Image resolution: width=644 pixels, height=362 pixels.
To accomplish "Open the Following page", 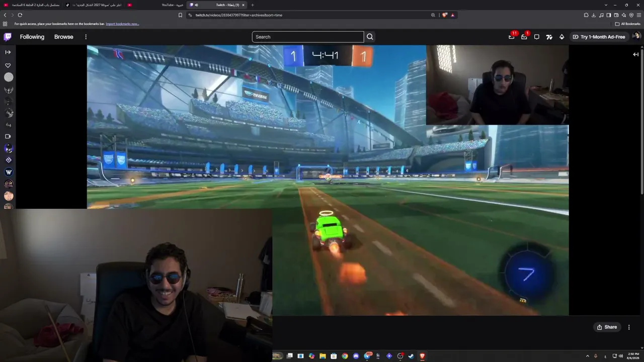I will point(32,37).
